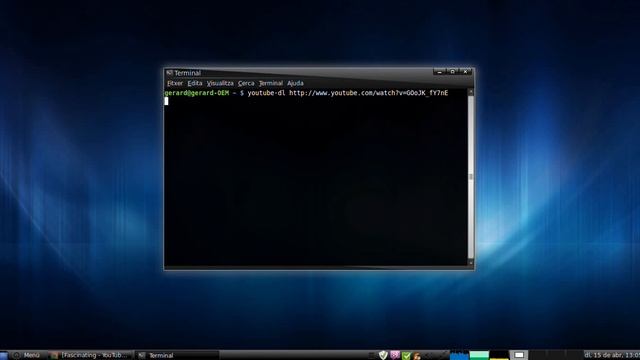
Task: Click the green checkmark tray icon
Action: (x=406, y=356)
